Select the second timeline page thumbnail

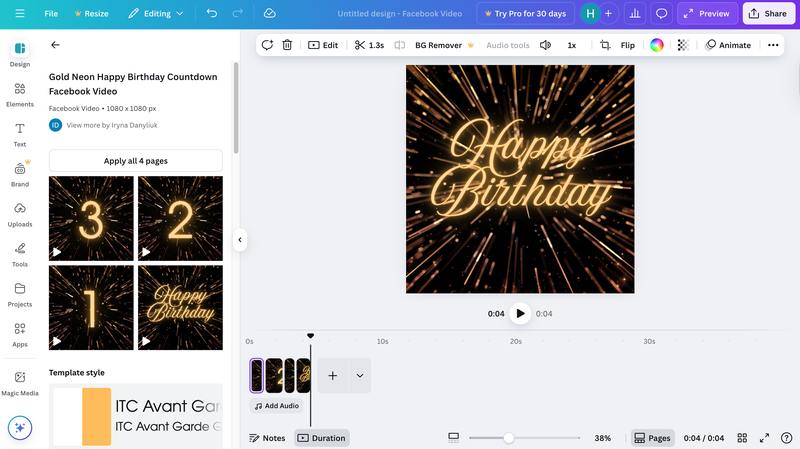[x=274, y=376]
